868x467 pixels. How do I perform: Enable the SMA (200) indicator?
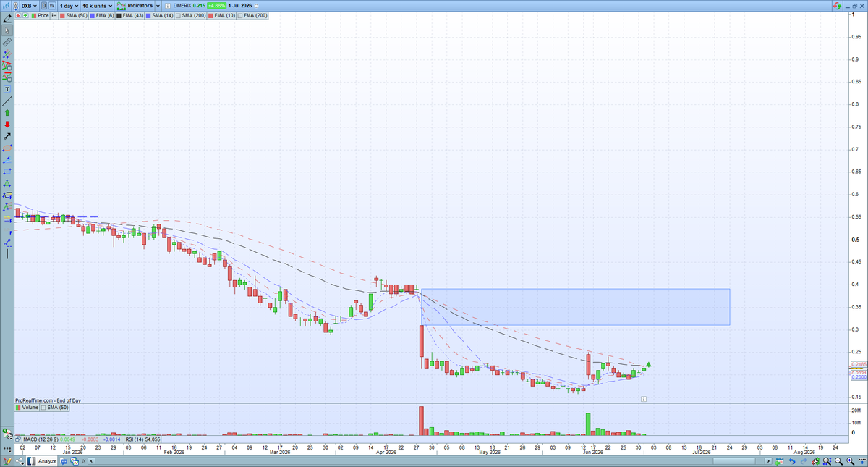(x=190, y=15)
